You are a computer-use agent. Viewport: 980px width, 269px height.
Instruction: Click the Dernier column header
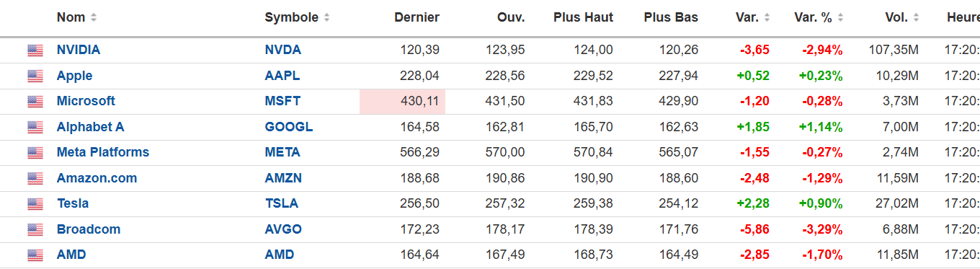[x=417, y=17]
